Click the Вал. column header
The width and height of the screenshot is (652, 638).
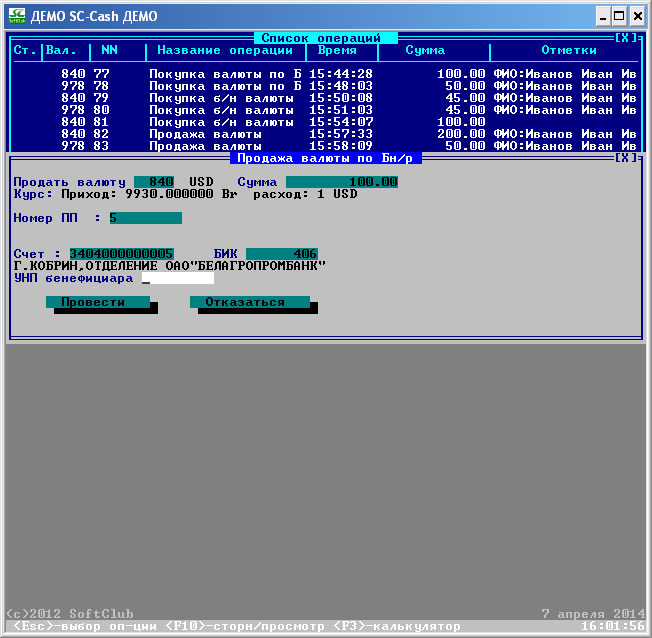tap(61, 50)
